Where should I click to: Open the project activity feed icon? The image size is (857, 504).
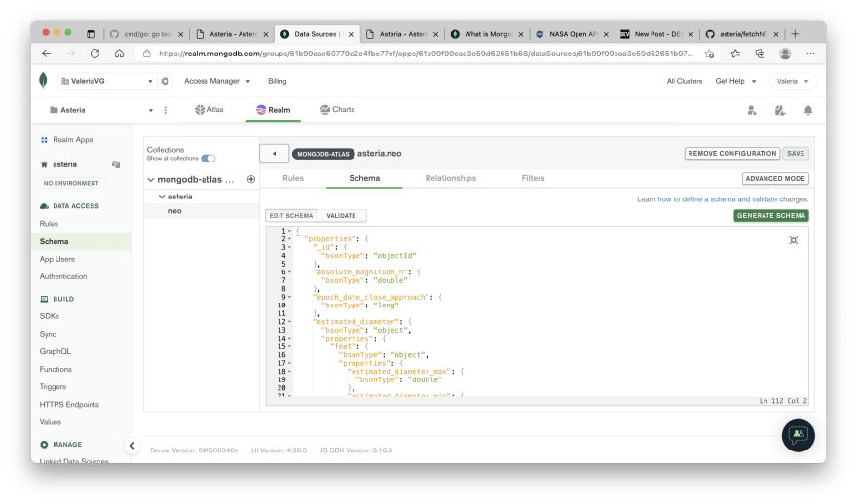coord(780,110)
